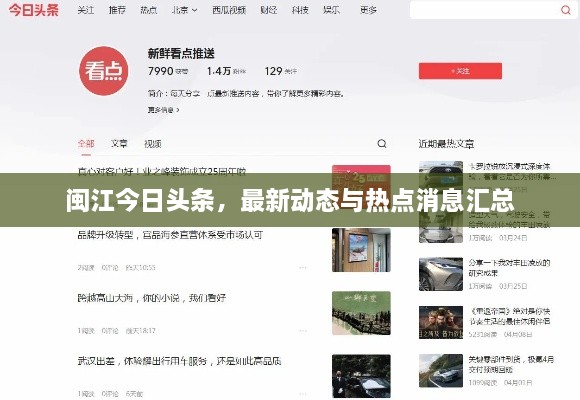Click inside the top search input field
Screen dimensions: 580x400
(485, 10)
